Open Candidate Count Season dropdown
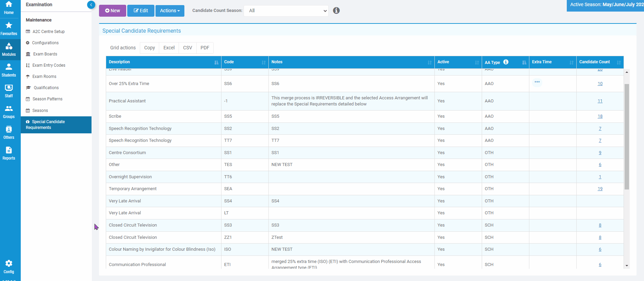Screen dimensions: 644x281 point(286,11)
